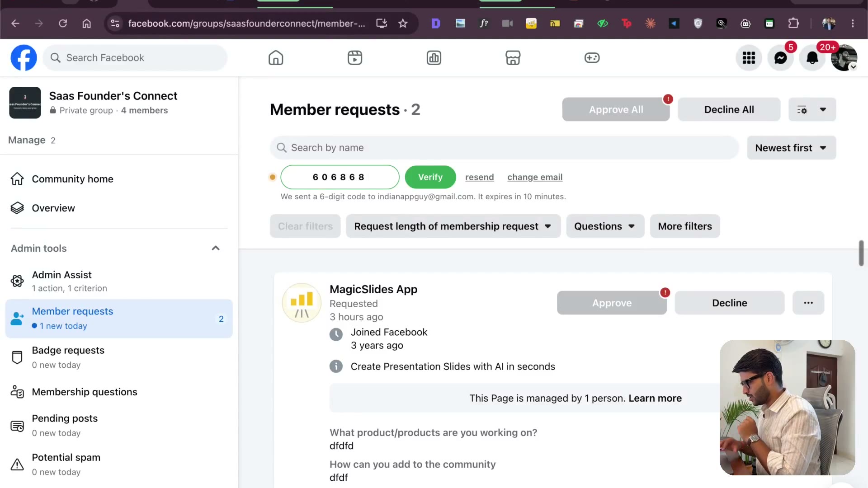The width and height of the screenshot is (868, 488).
Task: Open the Saas Founder's Connect group thumbnail
Action: pyautogui.click(x=25, y=103)
